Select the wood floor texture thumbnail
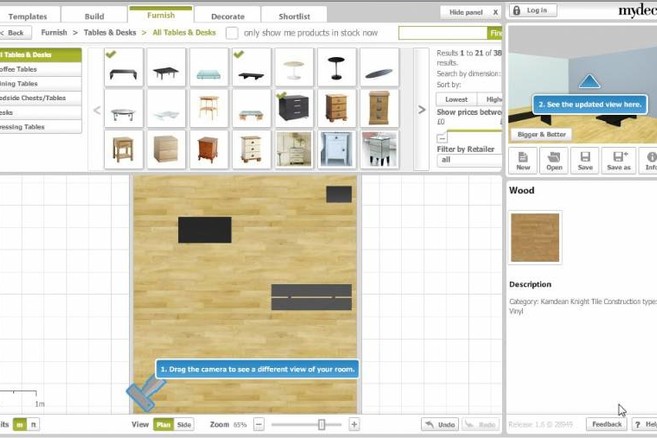 click(535, 237)
